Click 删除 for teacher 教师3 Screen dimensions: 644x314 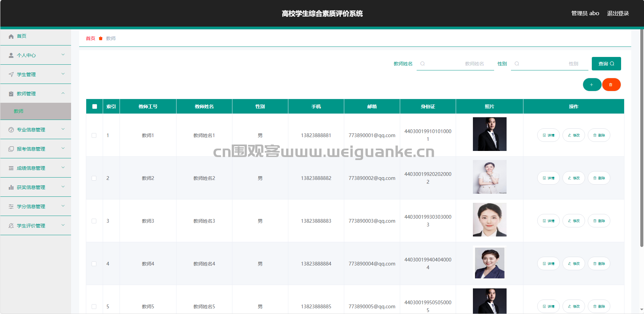599,221
